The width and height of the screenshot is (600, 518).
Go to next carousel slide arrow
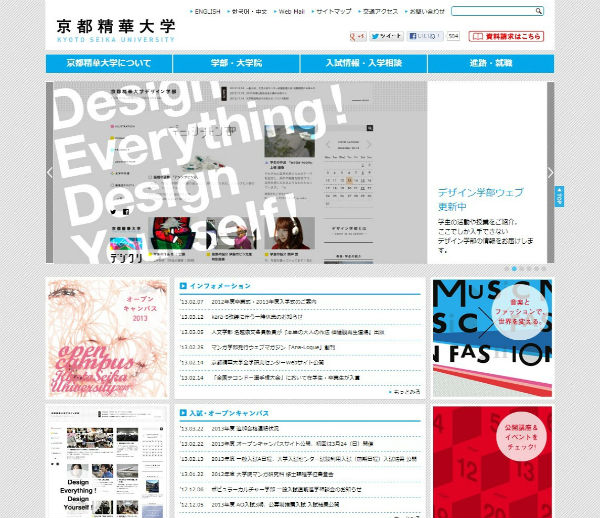[x=550, y=173]
